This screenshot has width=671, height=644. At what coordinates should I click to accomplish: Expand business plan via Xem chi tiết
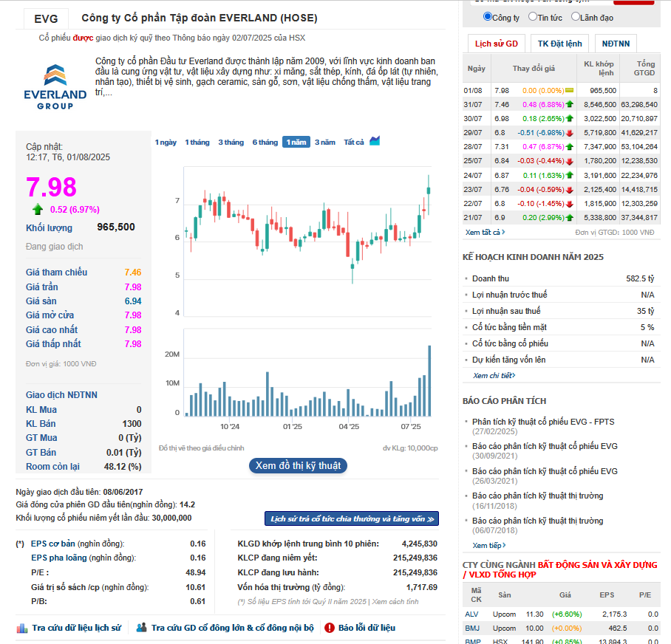(494, 375)
